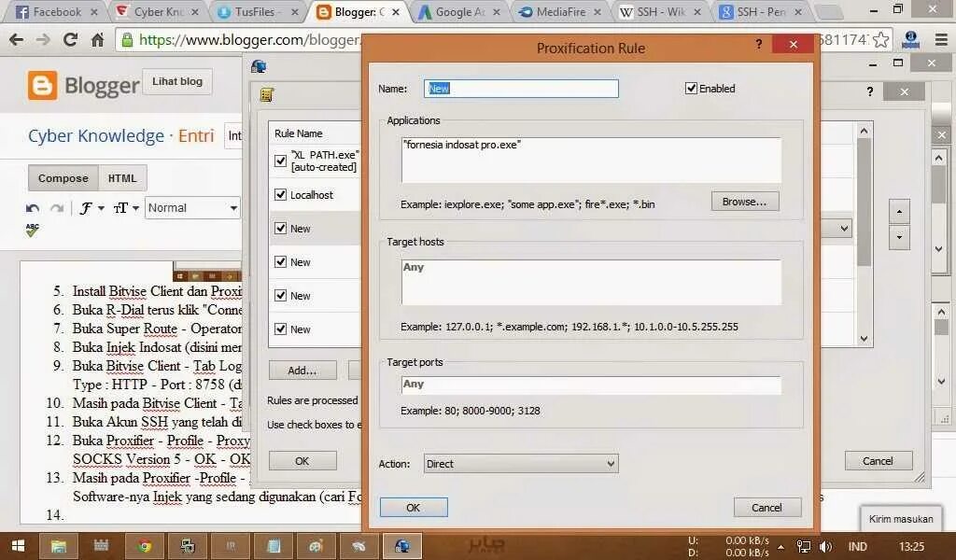Open the Windows Start button

click(x=18, y=546)
